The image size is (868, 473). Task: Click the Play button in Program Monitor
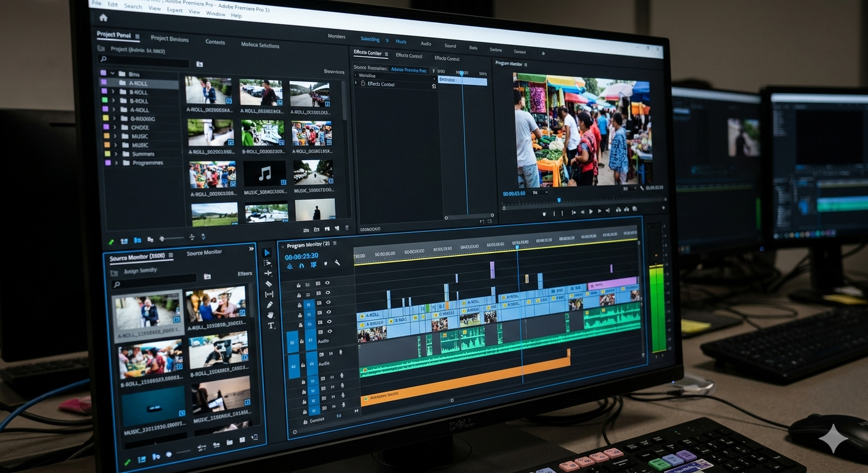(x=591, y=211)
